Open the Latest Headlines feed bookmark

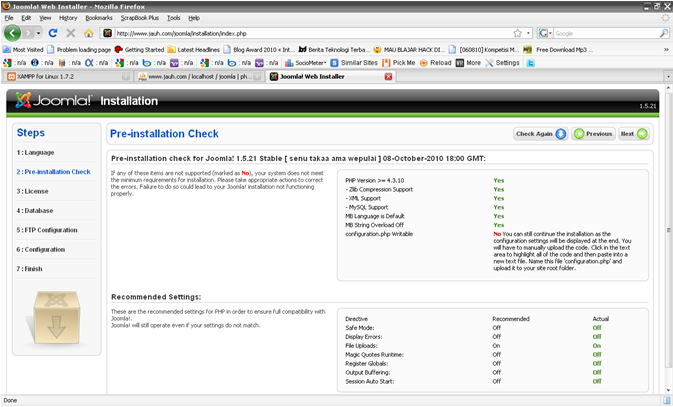coord(194,49)
